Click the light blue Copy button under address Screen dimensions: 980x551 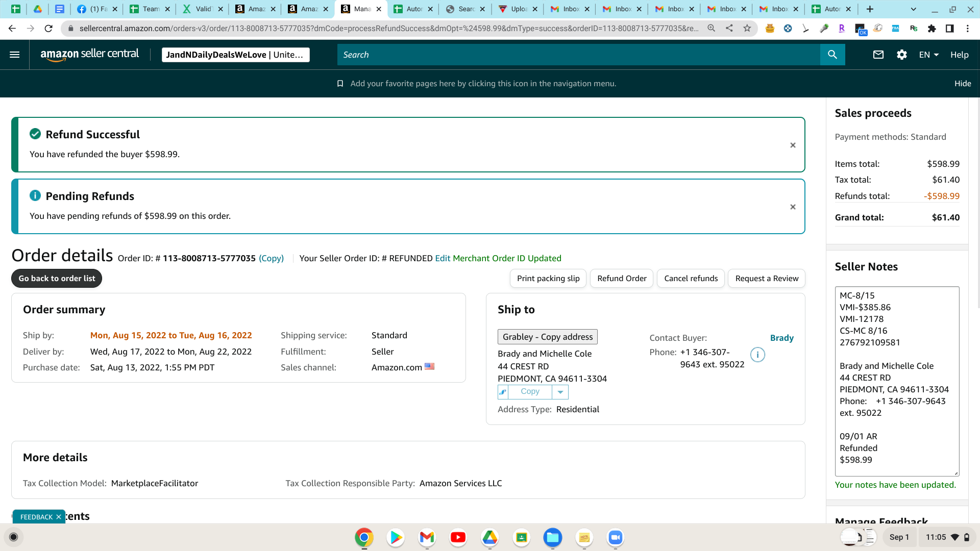530,392
